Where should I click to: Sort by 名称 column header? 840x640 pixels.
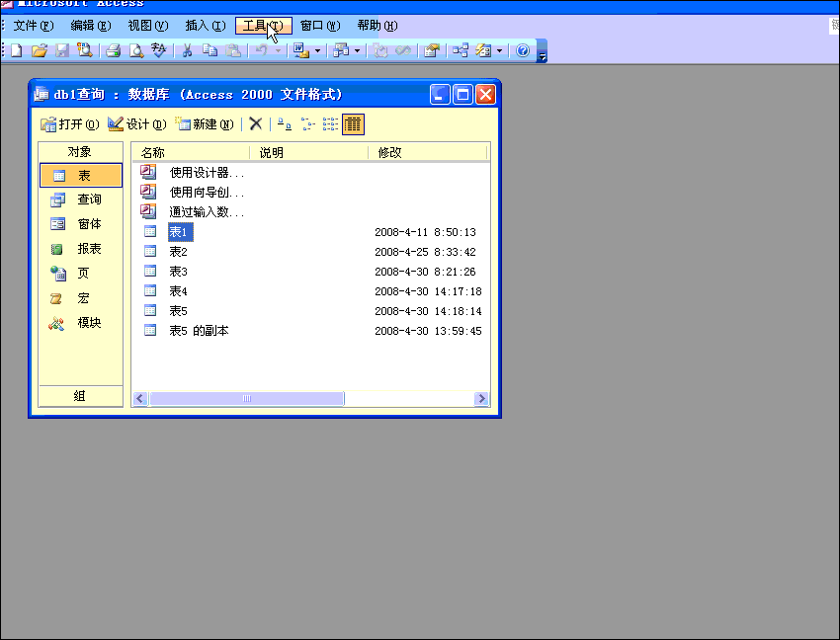pos(191,153)
